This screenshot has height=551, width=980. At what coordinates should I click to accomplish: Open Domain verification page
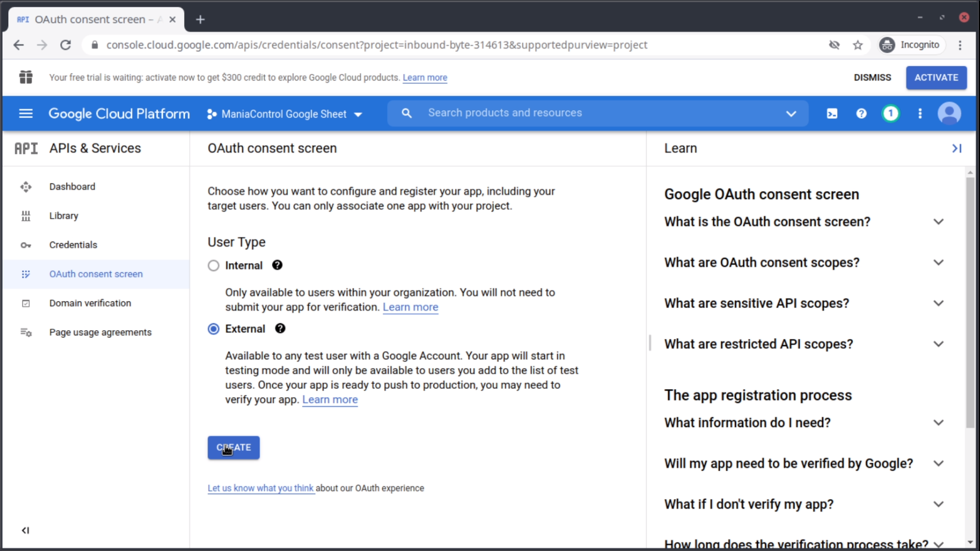90,303
